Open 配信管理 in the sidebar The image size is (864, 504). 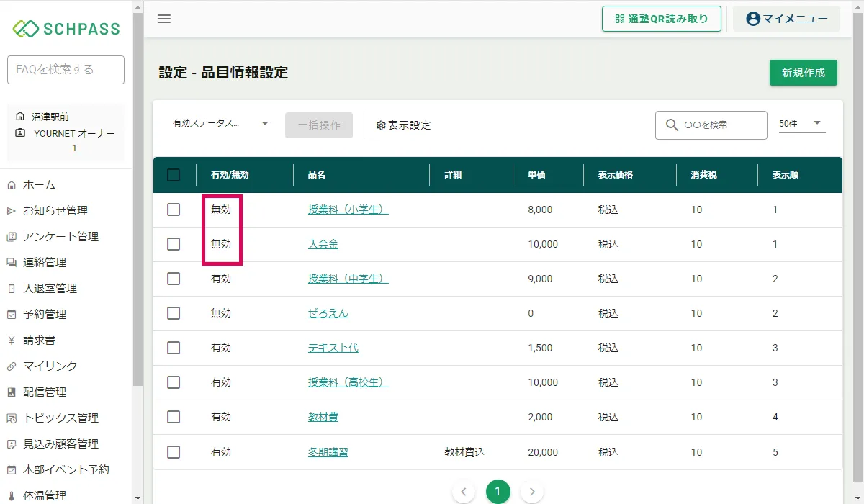coord(45,392)
